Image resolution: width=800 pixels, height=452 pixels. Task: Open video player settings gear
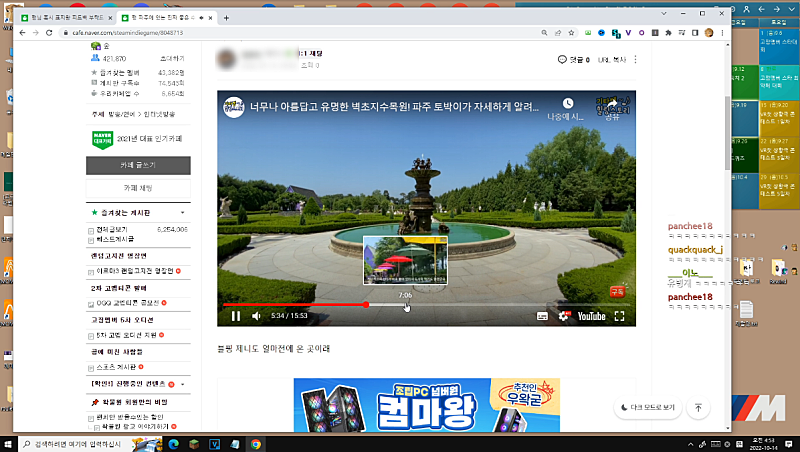click(564, 316)
